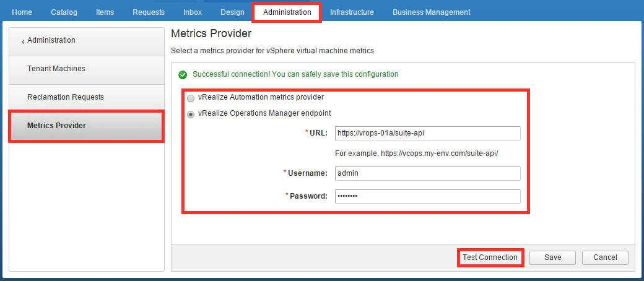Click the Test Connection button
Image resolution: width=644 pixels, height=281 pixels.
point(490,257)
